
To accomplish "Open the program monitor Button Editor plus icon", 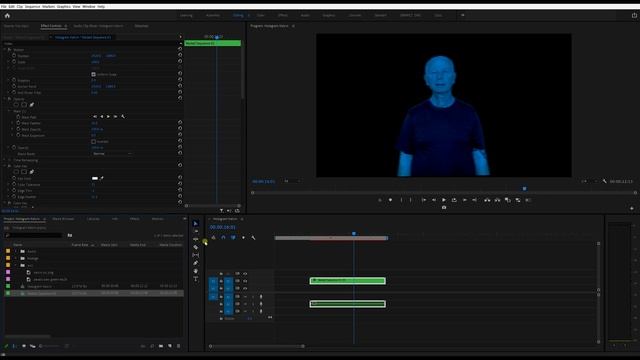I will [x=631, y=208].
